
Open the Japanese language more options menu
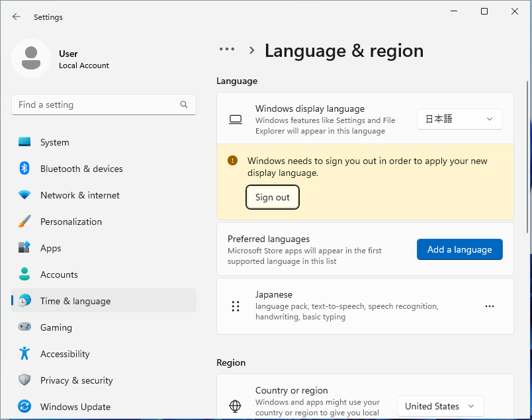(490, 306)
